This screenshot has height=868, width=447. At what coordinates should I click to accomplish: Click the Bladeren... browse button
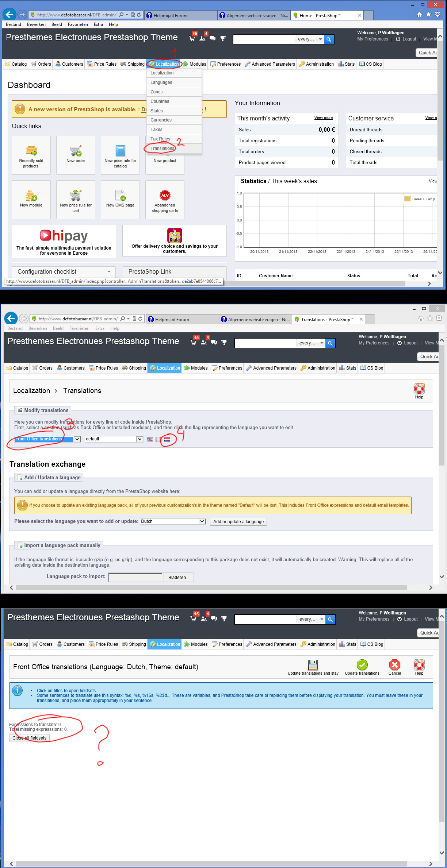(x=179, y=578)
